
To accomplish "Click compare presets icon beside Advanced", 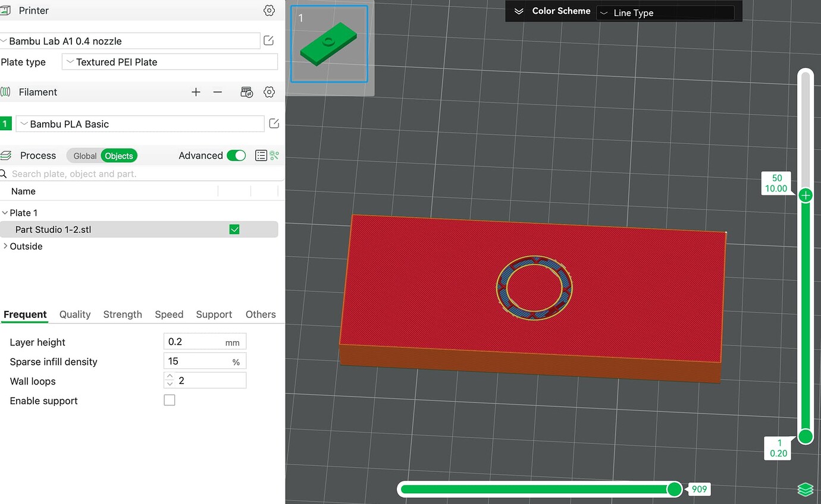I will (274, 156).
